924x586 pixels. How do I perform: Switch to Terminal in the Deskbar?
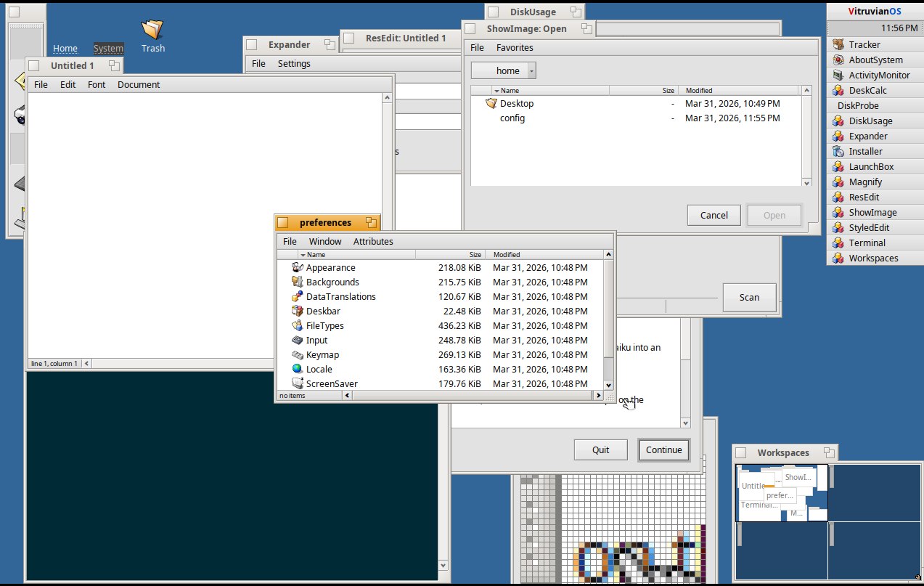pos(867,243)
